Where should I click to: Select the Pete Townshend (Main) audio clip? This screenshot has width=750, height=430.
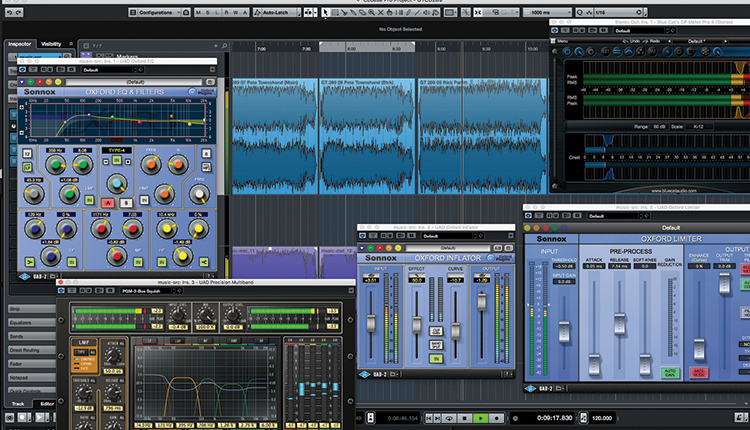pyautogui.click(x=275, y=136)
